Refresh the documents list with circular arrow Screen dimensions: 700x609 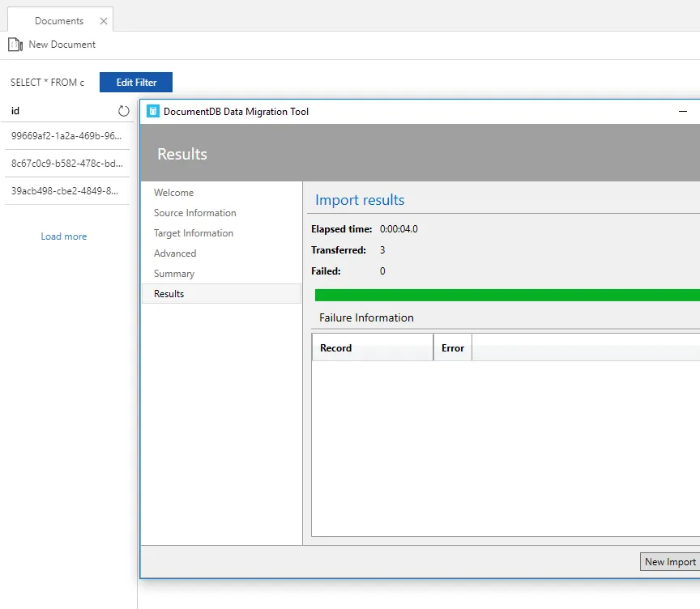[124, 111]
